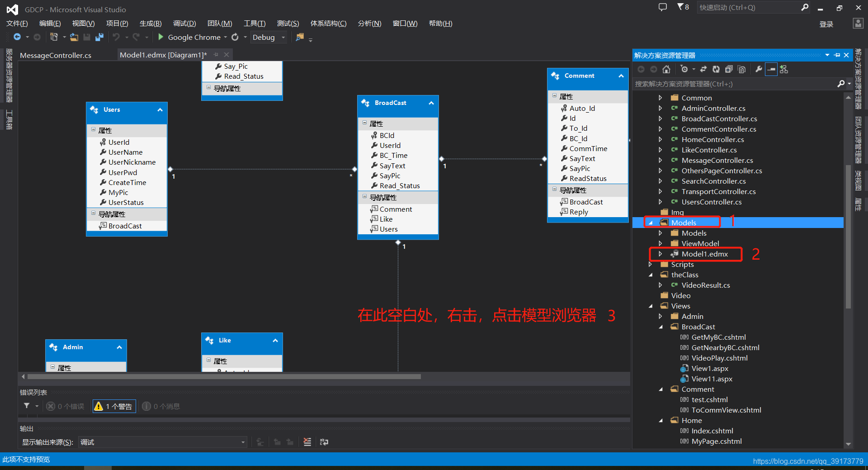The image size is (868, 470).
Task: Open the notifications flag icon
Action: pyautogui.click(x=680, y=7)
